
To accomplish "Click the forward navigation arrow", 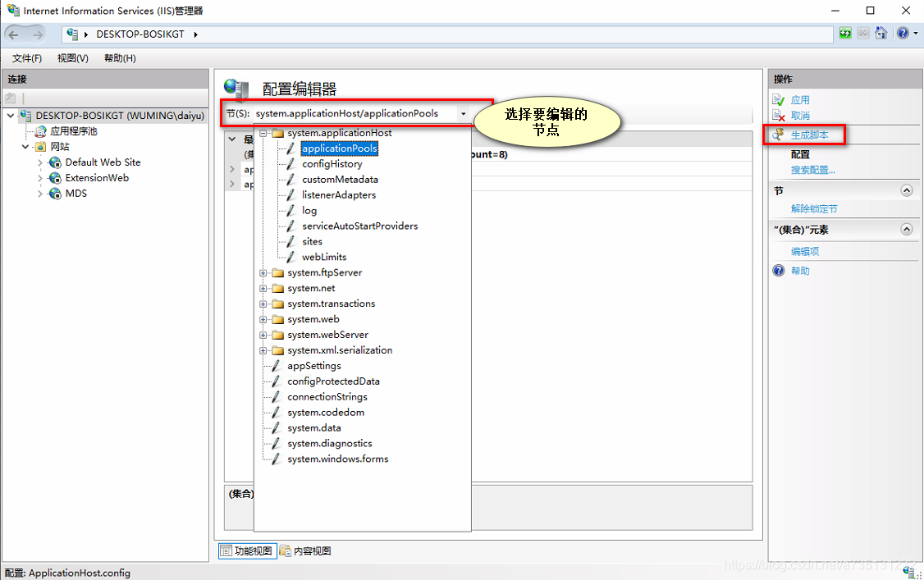I will click(x=38, y=34).
